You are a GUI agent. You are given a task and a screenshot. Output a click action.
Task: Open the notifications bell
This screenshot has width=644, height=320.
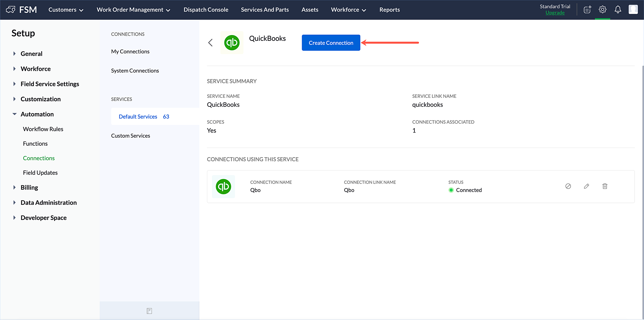pos(618,10)
